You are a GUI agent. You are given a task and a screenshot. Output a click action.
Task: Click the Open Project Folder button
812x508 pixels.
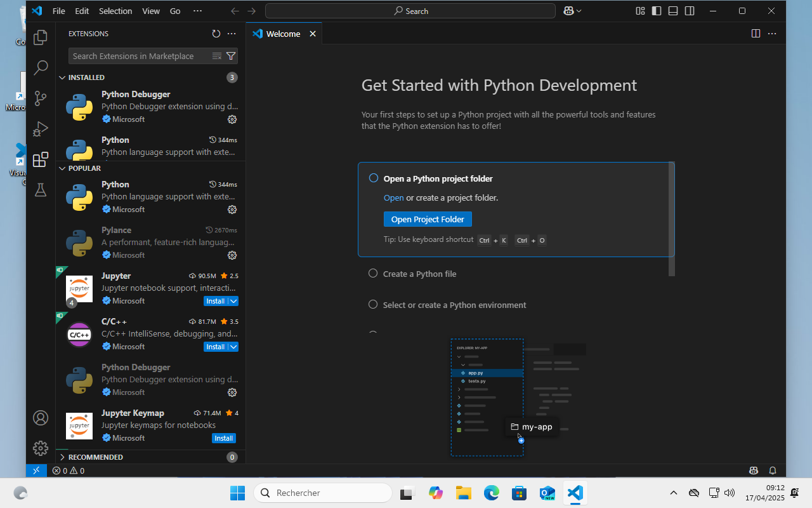click(x=428, y=219)
